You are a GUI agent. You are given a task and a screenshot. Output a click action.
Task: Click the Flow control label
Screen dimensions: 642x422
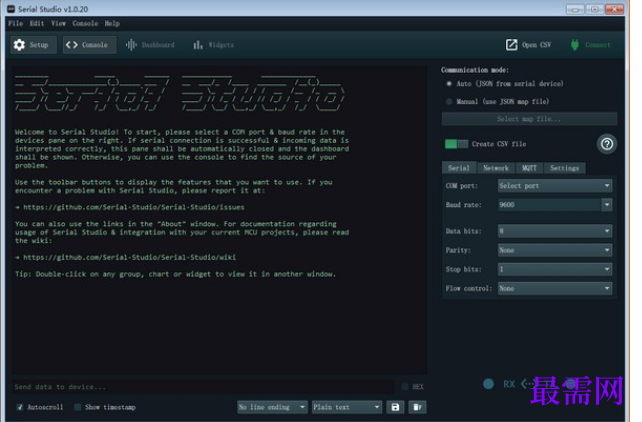[469, 289]
